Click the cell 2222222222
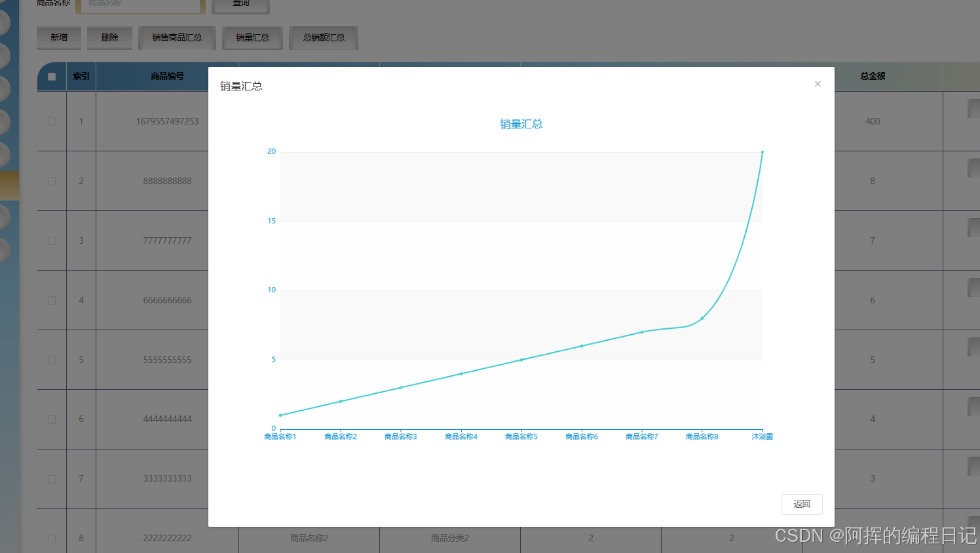980x553 pixels. tap(167, 539)
